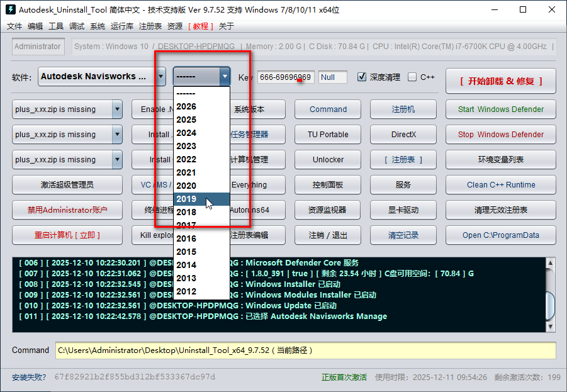This screenshot has height=392, width=567.
Task: Click the DirectX button
Action: (403, 135)
